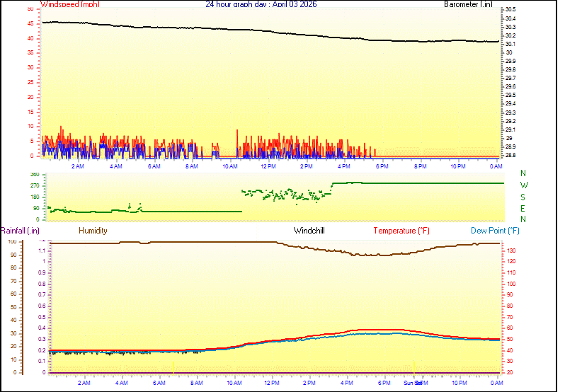This screenshot has width=565, height=392.
Task: Click the 130 temperature scale value
Action: point(510,250)
